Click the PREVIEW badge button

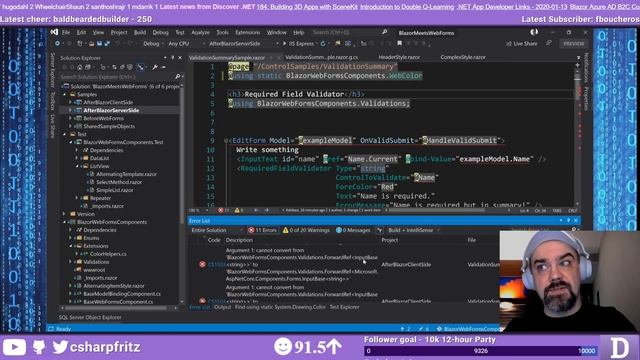click(x=573, y=44)
